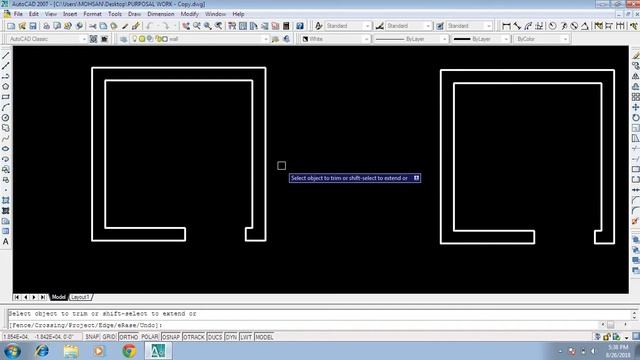The width and height of the screenshot is (640, 360).
Task: Toggle ORTHO mode in status bar
Action: (x=129, y=337)
